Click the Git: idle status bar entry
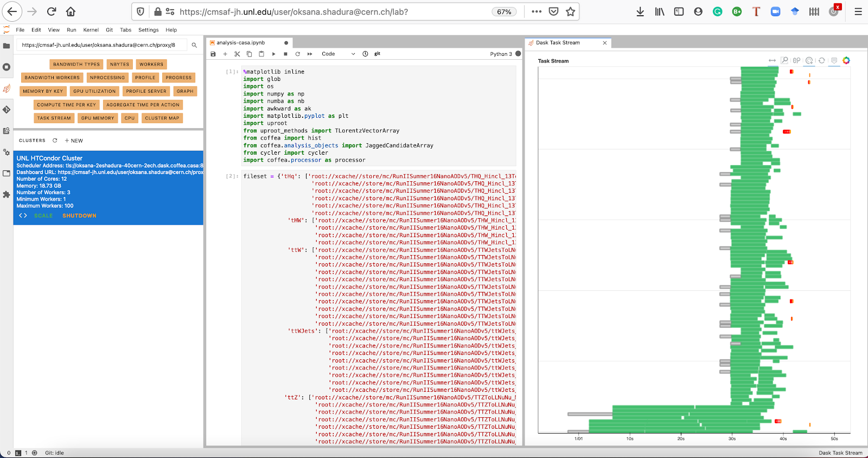The height and width of the screenshot is (458, 868). click(54, 453)
